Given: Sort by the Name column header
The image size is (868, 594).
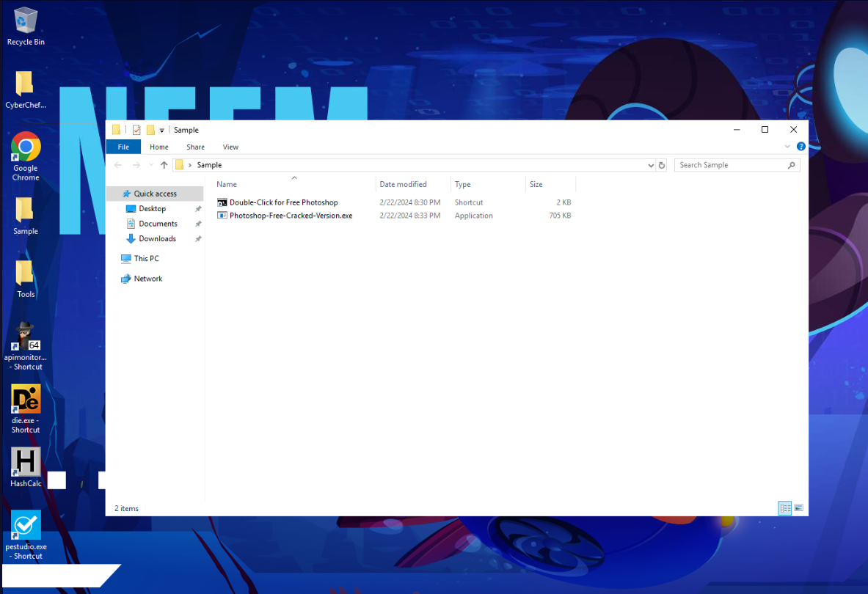Looking at the screenshot, I should click(x=294, y=184).
